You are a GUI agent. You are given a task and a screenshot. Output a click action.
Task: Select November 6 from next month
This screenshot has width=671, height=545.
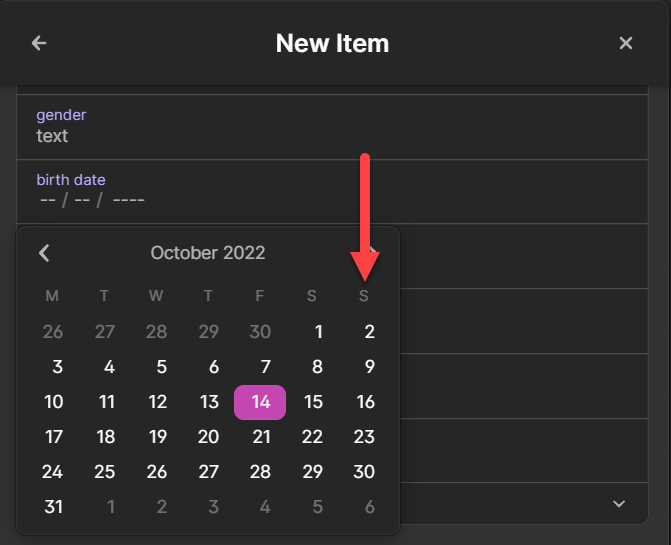[369, 507]
